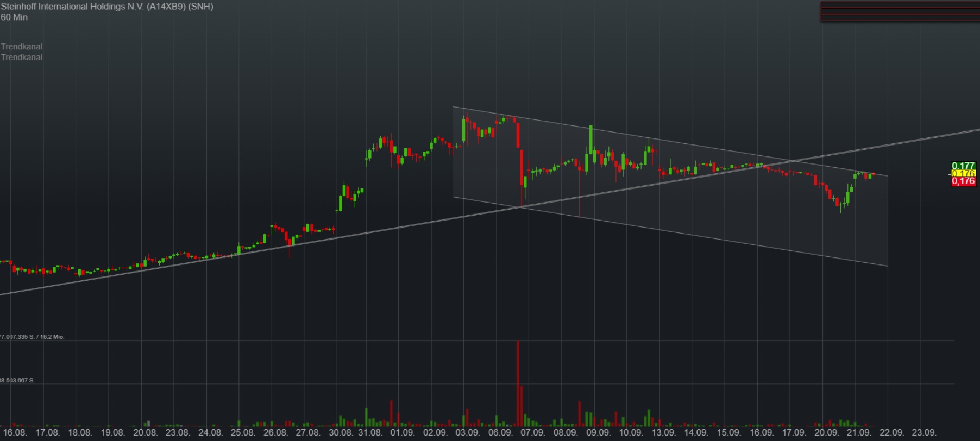The image size is (980, 441).
Task: Click the yellow 0,176 price label
Action: 963,173
